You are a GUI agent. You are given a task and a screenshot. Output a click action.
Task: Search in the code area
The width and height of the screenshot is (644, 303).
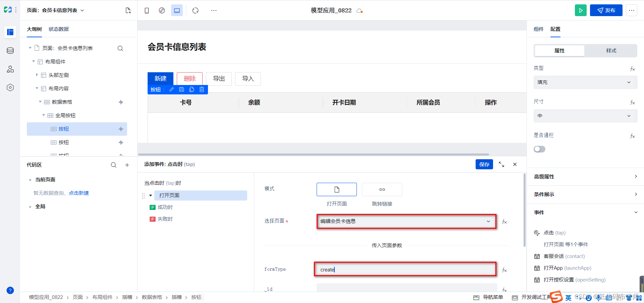click(x=114, y=165)
